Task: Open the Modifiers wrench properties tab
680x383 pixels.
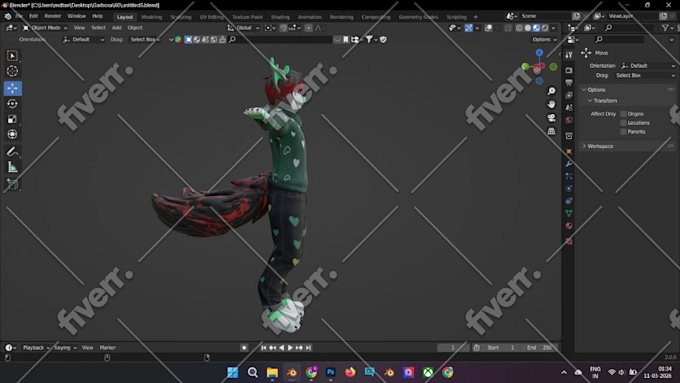Action: pos(569,164)
